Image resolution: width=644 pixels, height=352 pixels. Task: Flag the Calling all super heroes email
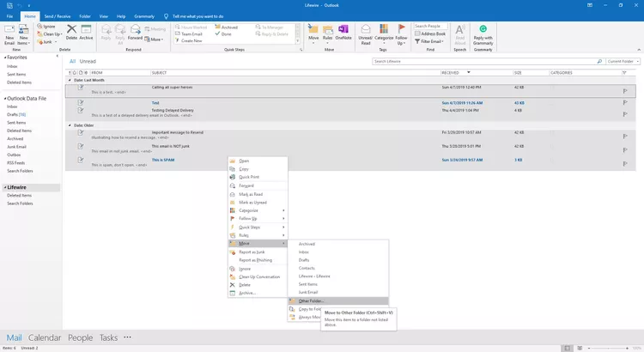point(625,91)
